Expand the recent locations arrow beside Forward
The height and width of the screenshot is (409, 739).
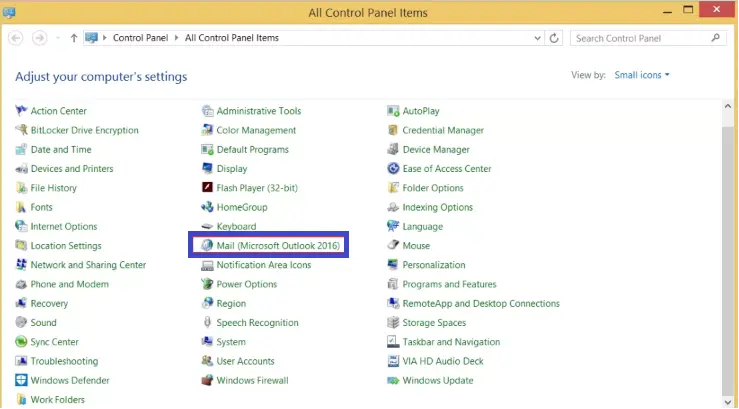coord(58,38)
